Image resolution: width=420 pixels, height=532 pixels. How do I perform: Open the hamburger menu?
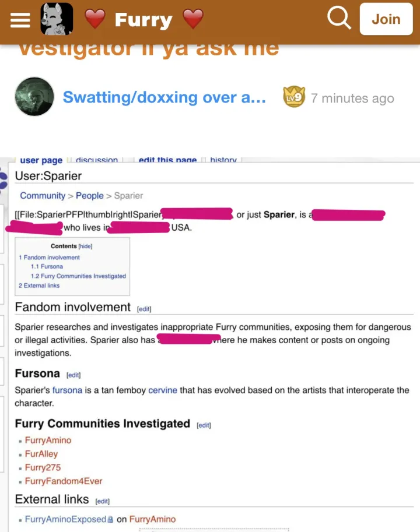coord(20,20)
